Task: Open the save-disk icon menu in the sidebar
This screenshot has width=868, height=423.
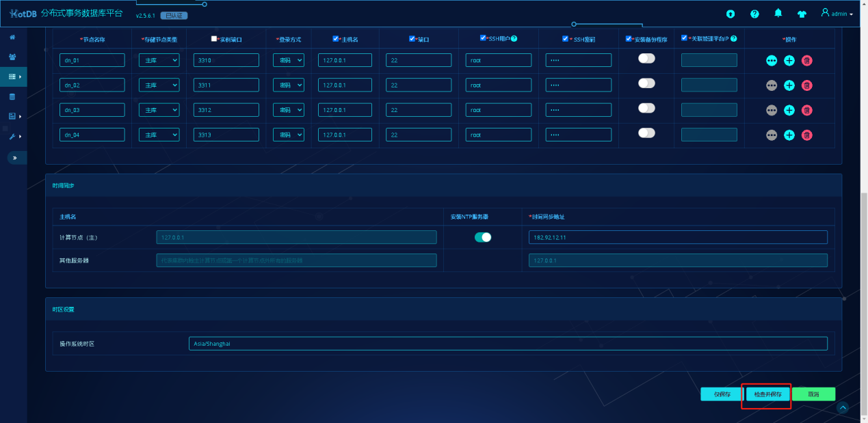Action: (14, 116)
